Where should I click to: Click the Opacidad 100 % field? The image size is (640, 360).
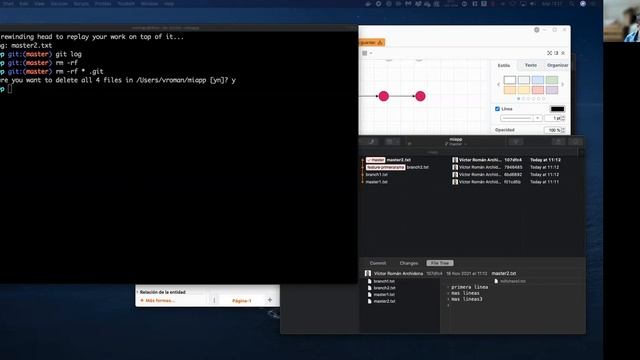pyautogui.click(x=553, y=130)
